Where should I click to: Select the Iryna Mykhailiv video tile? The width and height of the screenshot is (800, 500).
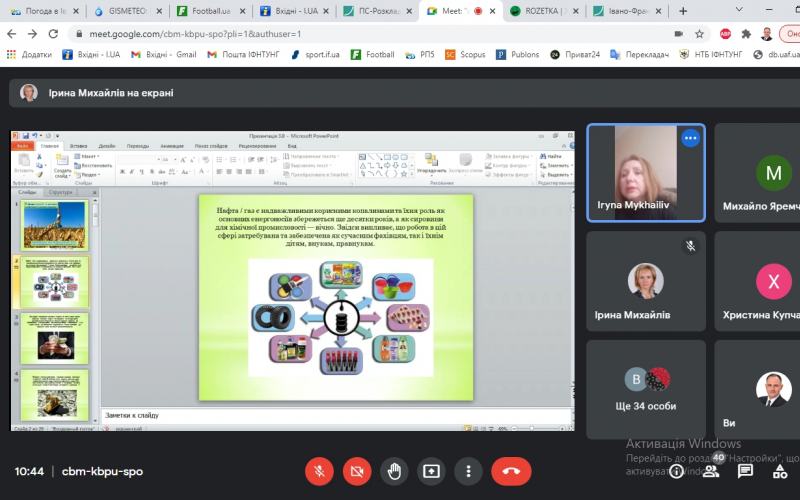click(646, 173)
